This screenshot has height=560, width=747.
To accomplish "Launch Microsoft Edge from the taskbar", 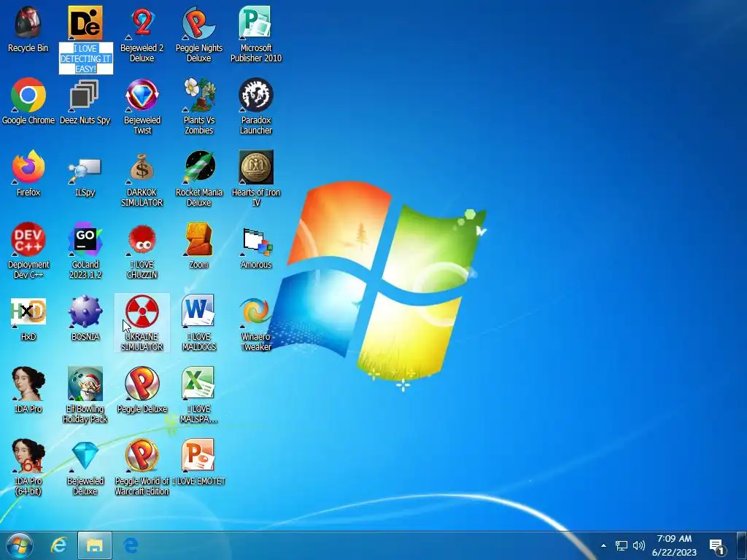I will (x=131, y=545).
